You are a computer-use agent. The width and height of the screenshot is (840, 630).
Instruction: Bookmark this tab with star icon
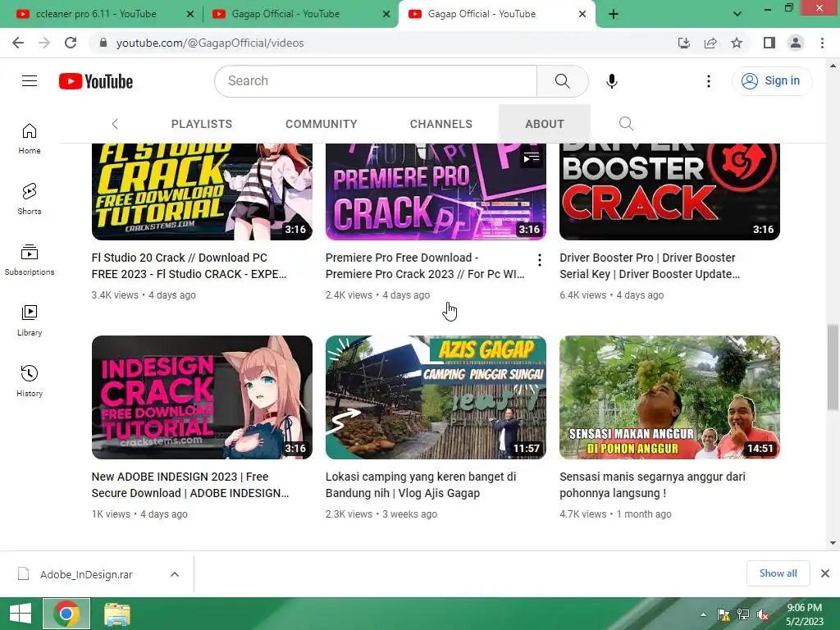[737, 43]
